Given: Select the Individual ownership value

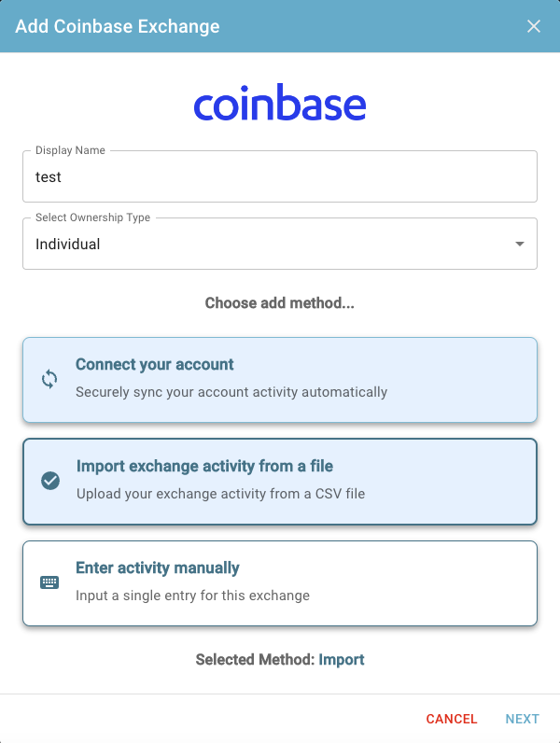Looking at the screenshot, I should coord(68,244).
